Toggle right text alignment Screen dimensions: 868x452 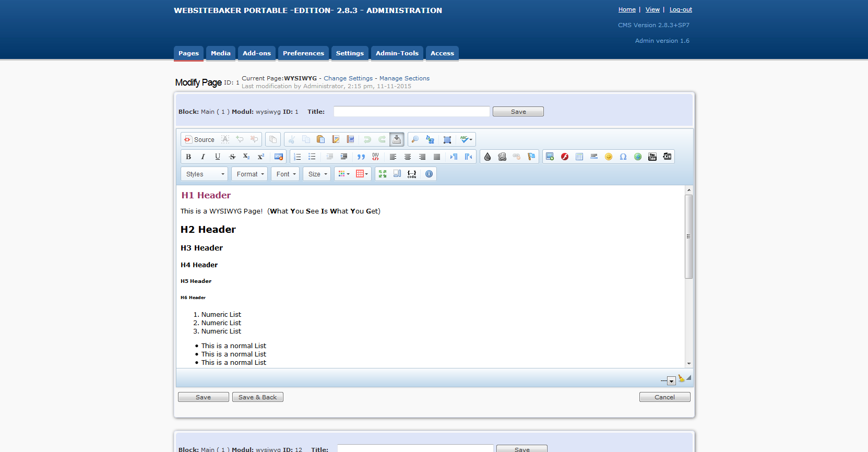(x=422, y=157)
